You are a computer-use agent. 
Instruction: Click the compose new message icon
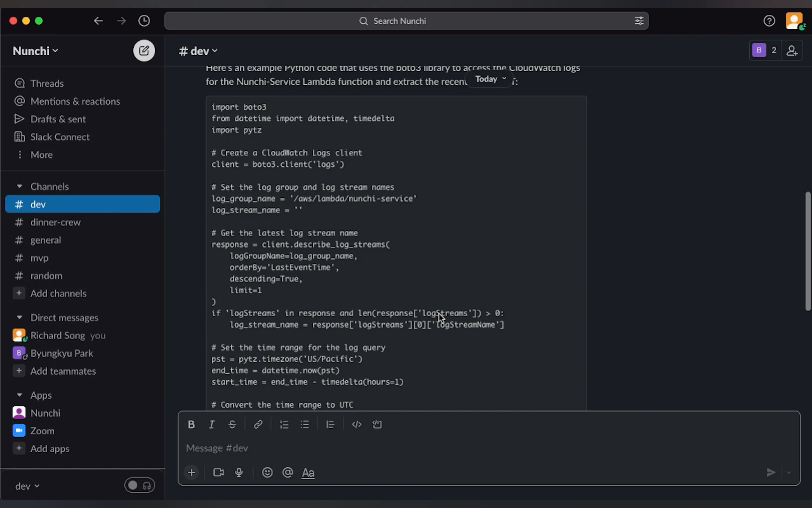coord(144,51)
